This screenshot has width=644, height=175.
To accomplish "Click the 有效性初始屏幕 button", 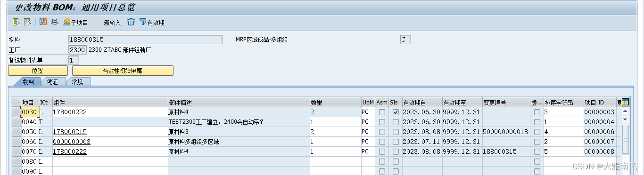I will point(123,71).
